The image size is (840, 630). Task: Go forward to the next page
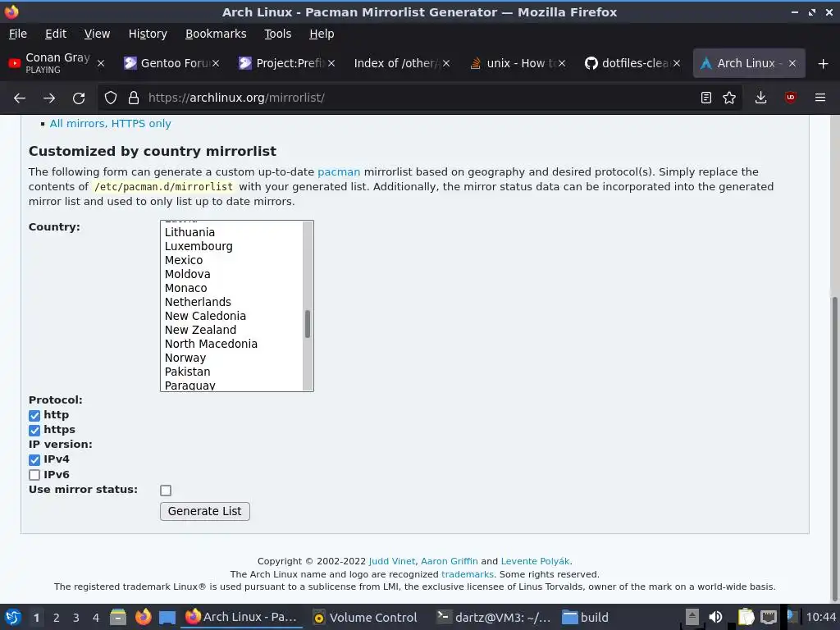point(49,98)
